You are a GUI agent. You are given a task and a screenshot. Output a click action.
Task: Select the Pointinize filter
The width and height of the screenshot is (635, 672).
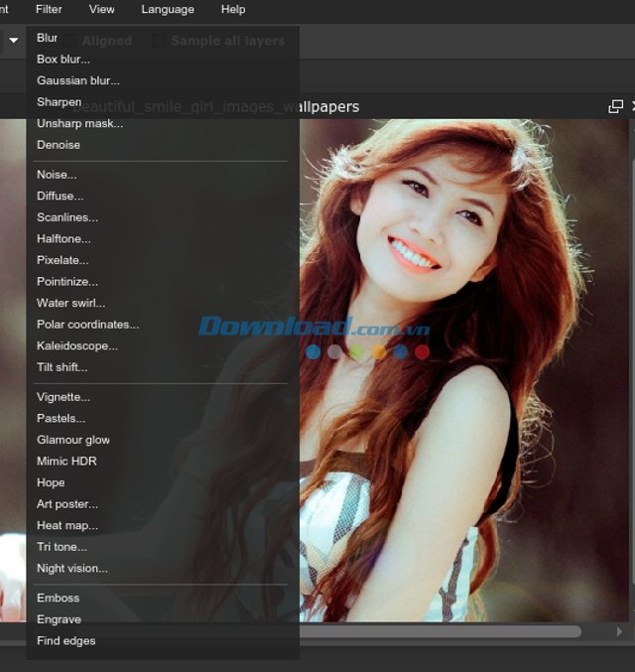coord(67,282)
